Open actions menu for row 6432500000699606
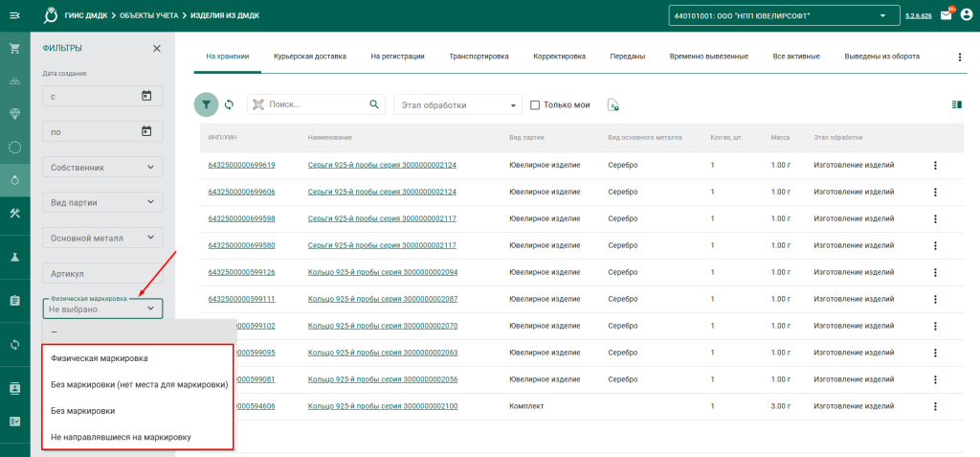Screen dimensions: 980x457 [x=936, y=192]
